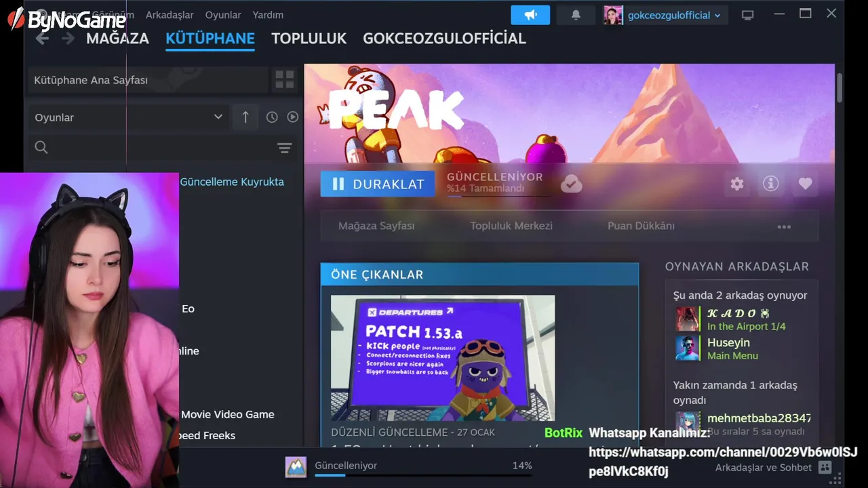The image size is (868, 488).
Task: Open the game info icon
Action: (771, 184)
